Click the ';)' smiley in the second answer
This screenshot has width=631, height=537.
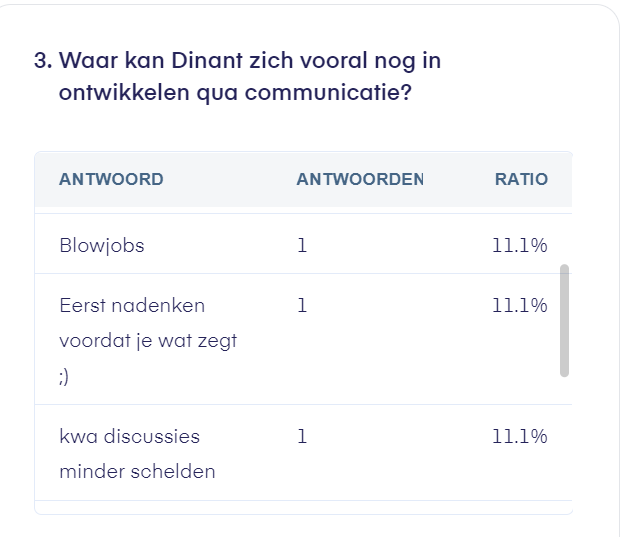(x=68, y=375)
